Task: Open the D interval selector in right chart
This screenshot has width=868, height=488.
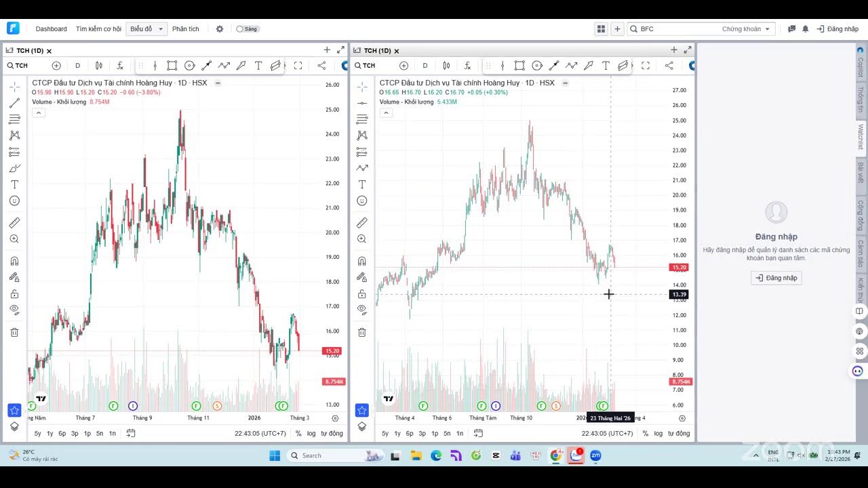Action: [x=425, y=66]
